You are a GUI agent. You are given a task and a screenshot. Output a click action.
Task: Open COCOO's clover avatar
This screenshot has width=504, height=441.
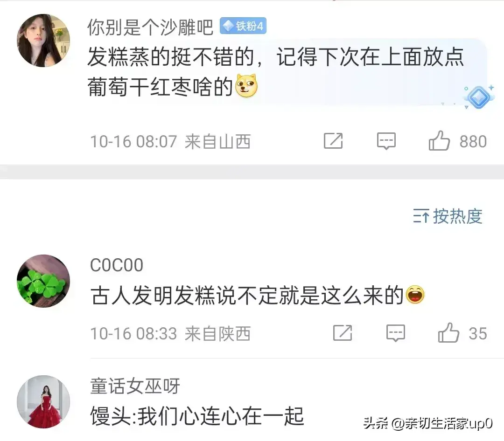(43, 281)
